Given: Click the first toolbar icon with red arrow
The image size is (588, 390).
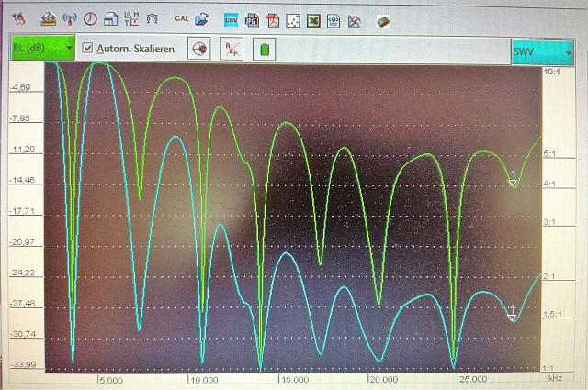Looking at the screenshot, I should 17,18.
